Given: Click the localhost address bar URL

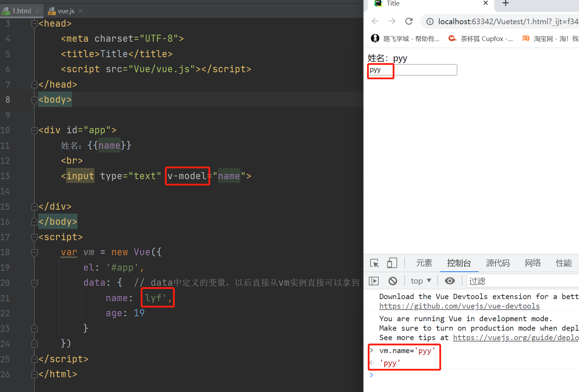Looking at the screenshot, I should click(508, 22).
